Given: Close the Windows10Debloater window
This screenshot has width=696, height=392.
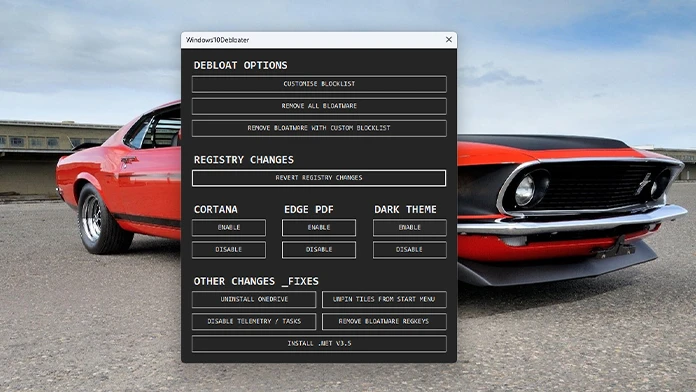Looking at the screenshot, I should 449,40.
